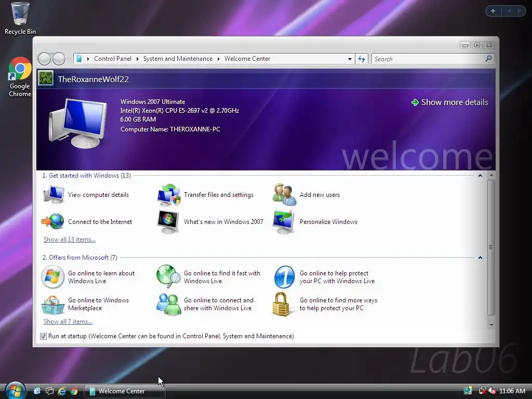Click the scrollbar down arrow
This screenshot has width=532, height=399.
click(x=491, y=325)
